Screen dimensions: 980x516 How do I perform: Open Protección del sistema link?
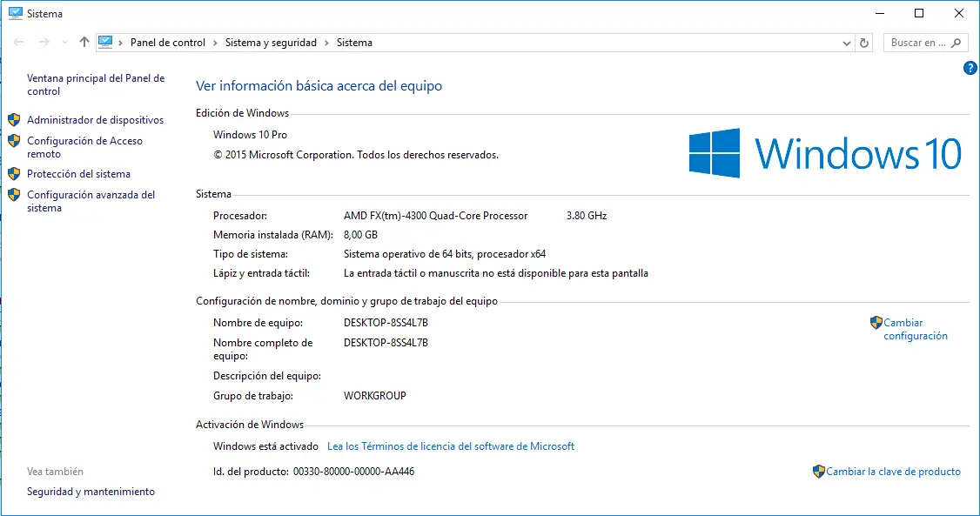pyautogui.click(x=78, y=174)
